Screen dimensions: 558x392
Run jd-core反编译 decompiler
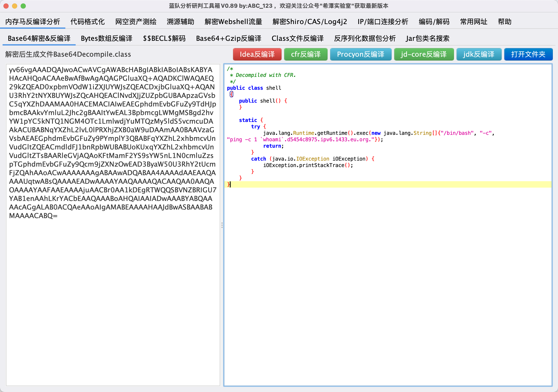tap(424, 54)
